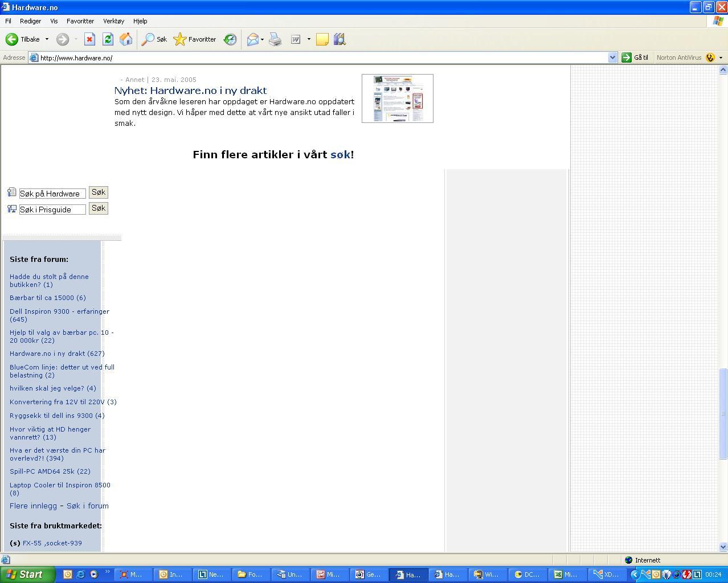Open thread Hva er det værste din PC har overlevd?!

[x=58, y=454]
